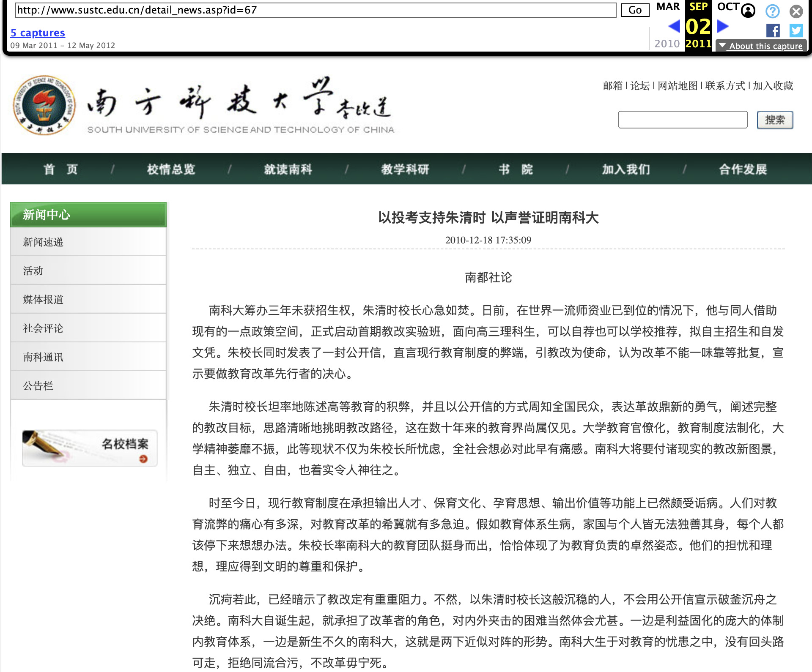
Task: Open 媒体报道 in the news sidebar
Action: (x=43, y=299)
